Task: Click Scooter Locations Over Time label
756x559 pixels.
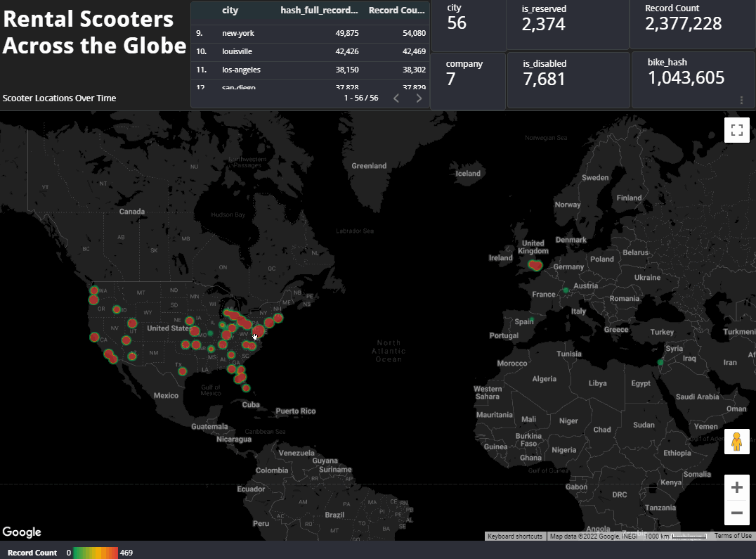Action: 59,98
